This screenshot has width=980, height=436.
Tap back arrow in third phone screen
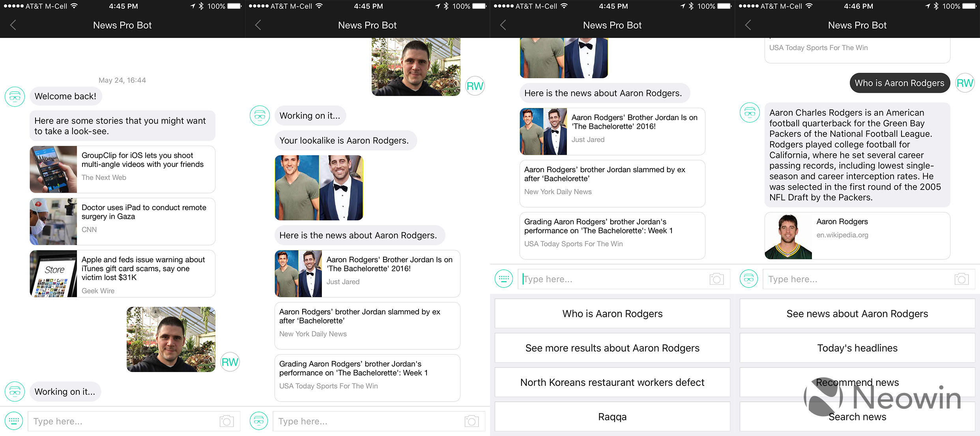tap(503, 25)
